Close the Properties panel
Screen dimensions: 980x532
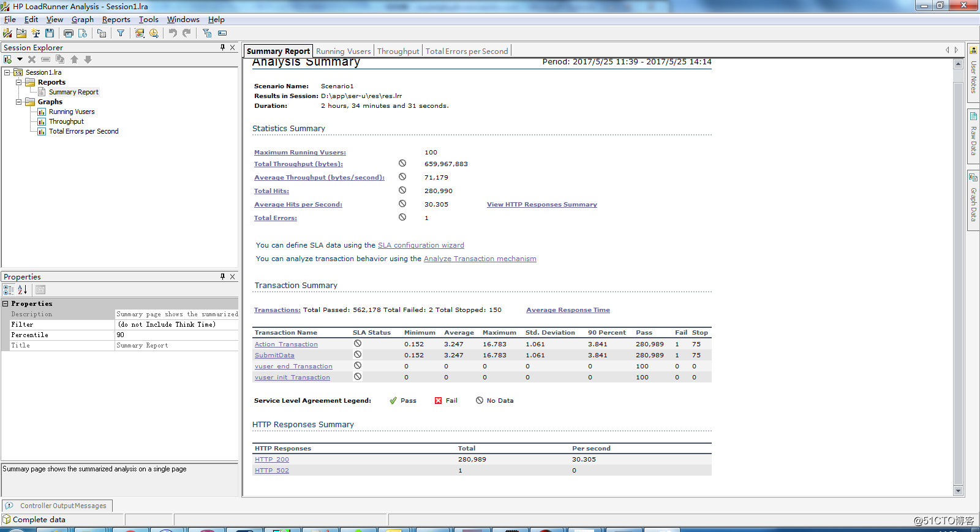pyautogui.click(x=233, y=276)
